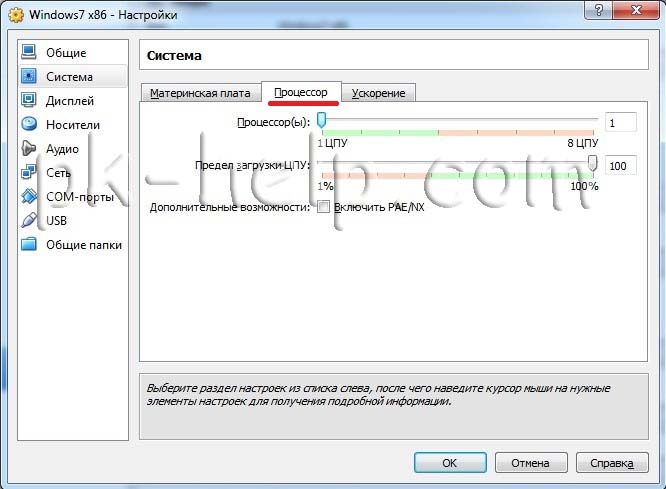Click the processor count field showing 1
Screen dimensions: 666x489
click(x=621, y=123)
